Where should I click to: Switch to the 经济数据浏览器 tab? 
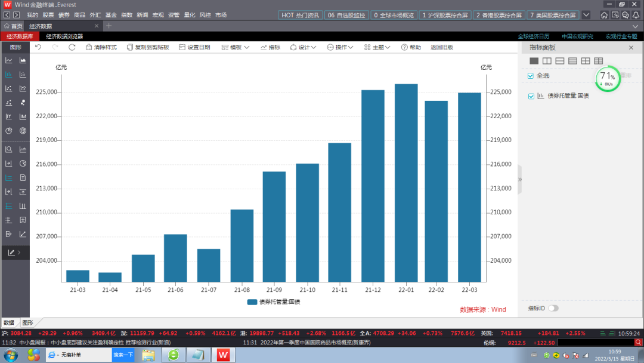point(64,36)
